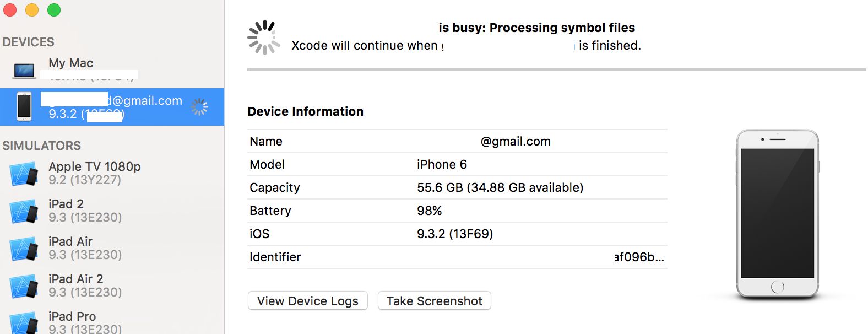Click the iOS version 9.3.2 (13F69) value

pos(455,234)
